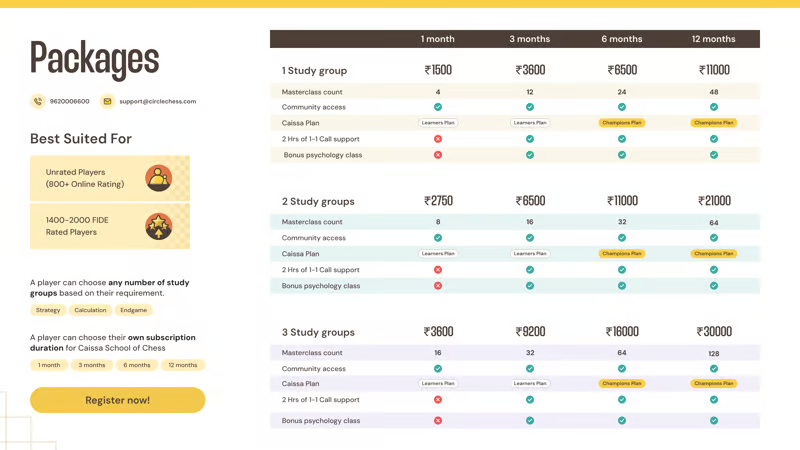The height and width of the screenshot is (450, 800).
Task: Click the Register now! button
Action: tap(118, 400)
